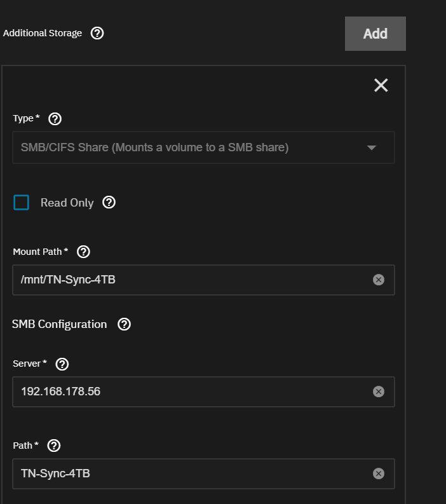Toggle Read Only via its label

click(67, 203)
